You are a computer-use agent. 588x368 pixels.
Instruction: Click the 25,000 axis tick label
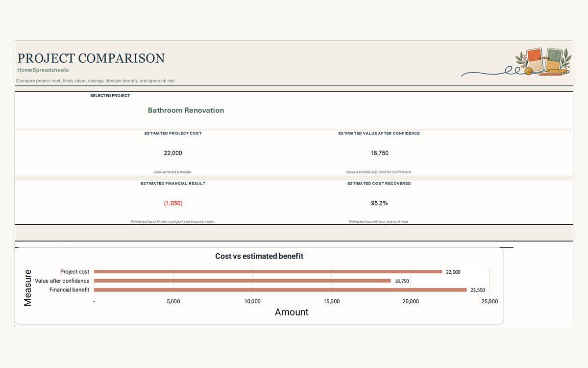click(490, 302)
